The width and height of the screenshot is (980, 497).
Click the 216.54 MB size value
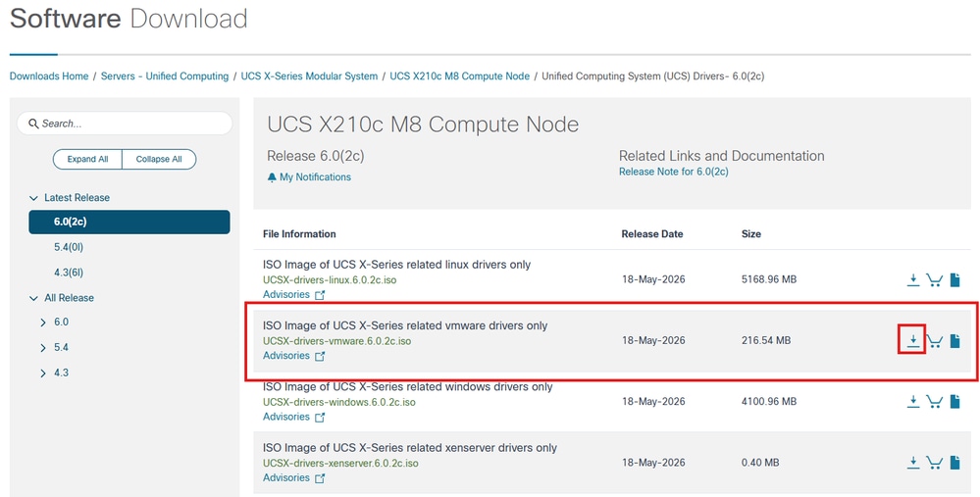tap(765, 341)
